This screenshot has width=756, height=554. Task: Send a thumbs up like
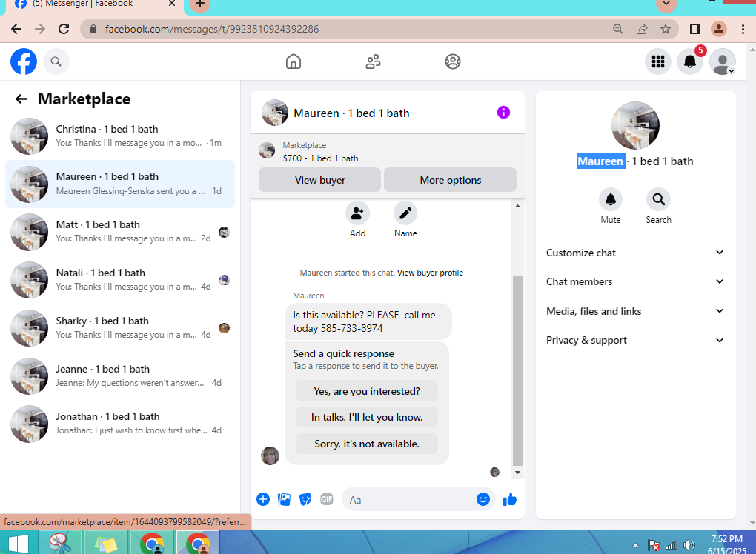click(510, 500)
